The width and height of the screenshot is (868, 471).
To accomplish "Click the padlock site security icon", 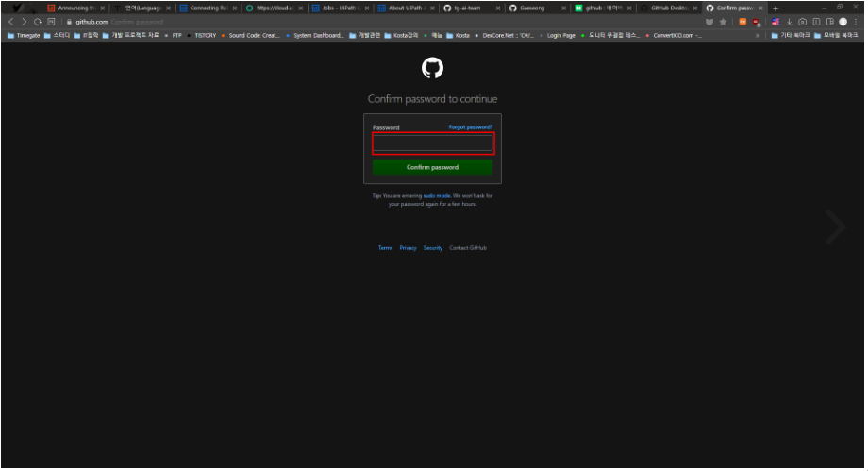I will point(69,22).
